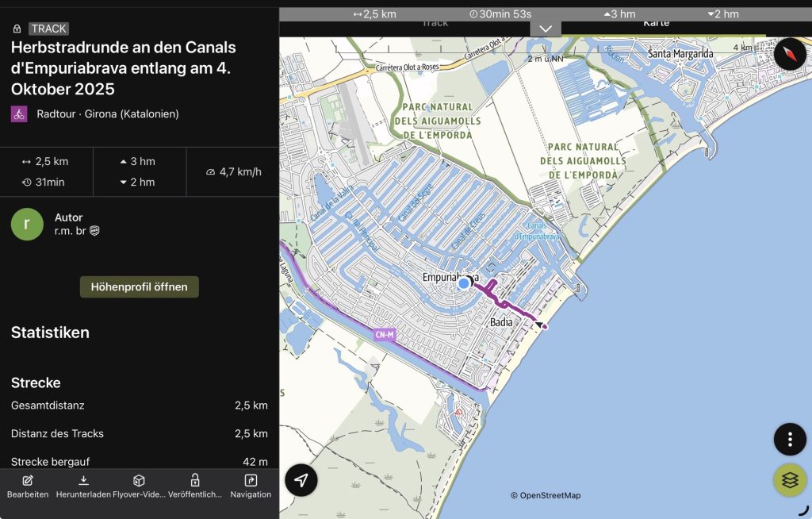The image size is (812, 519).
Task: Open Bearbeiten to edit the track
Action: [x=28, y=486]
